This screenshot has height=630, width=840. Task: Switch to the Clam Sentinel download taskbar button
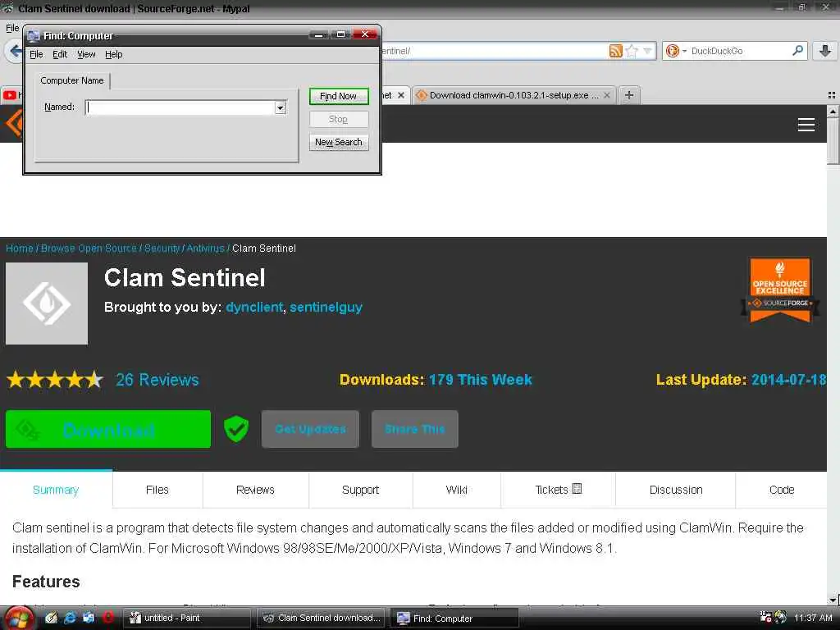pyautogui.click(x=322, y=618)
